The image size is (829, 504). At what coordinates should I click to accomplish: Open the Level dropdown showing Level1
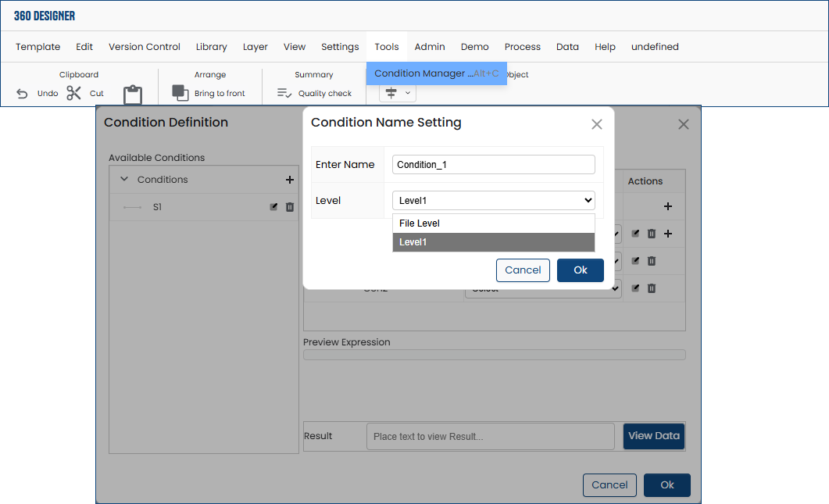(493, 201)
